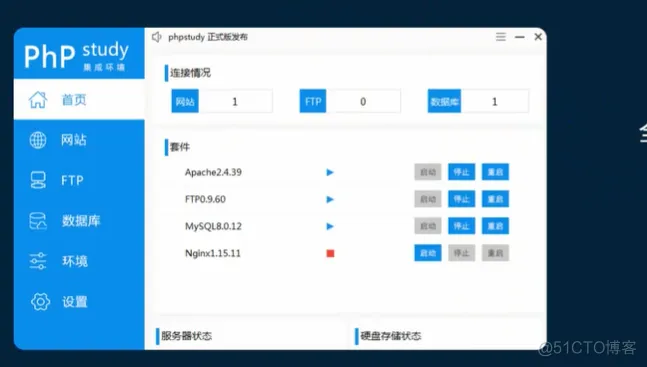Click the MySQL8.0.12 running play indicator
The image size is (647, 367).
330,226
